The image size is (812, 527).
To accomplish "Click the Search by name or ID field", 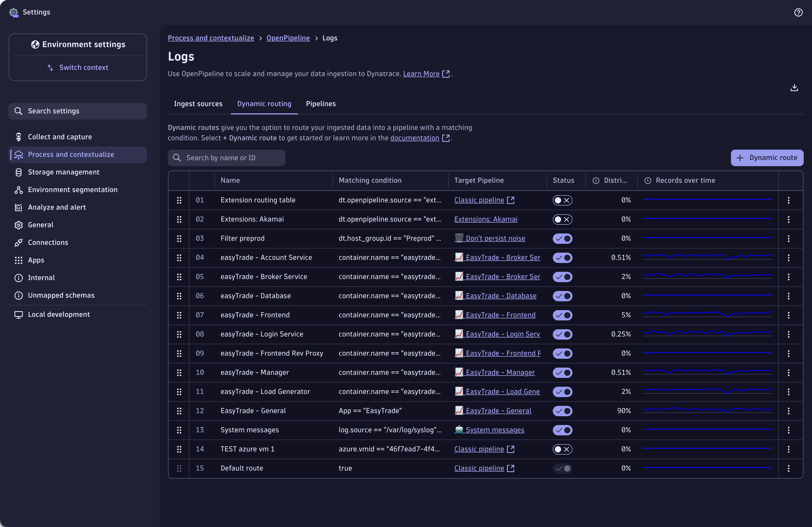I will (226, 158).
